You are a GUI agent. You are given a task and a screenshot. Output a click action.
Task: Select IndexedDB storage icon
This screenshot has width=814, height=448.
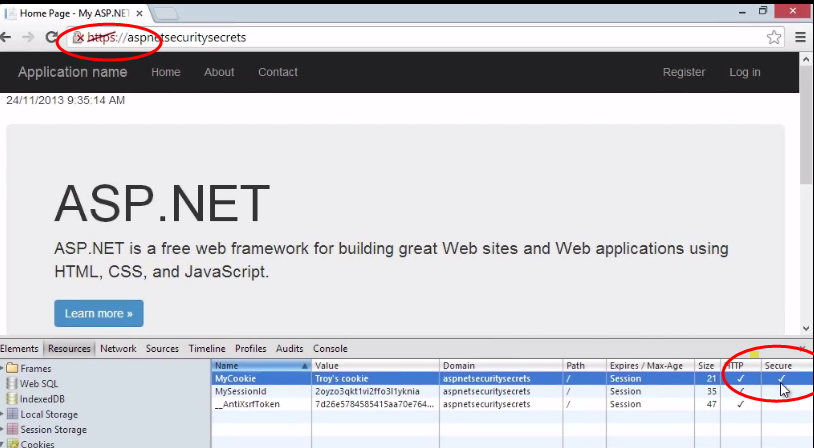tap(12, 399)
